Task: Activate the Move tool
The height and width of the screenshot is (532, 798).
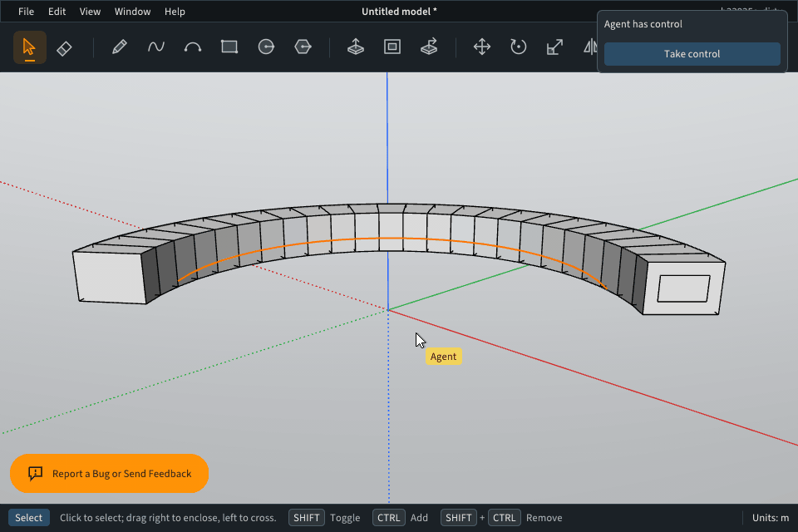Action: (481, 47)
